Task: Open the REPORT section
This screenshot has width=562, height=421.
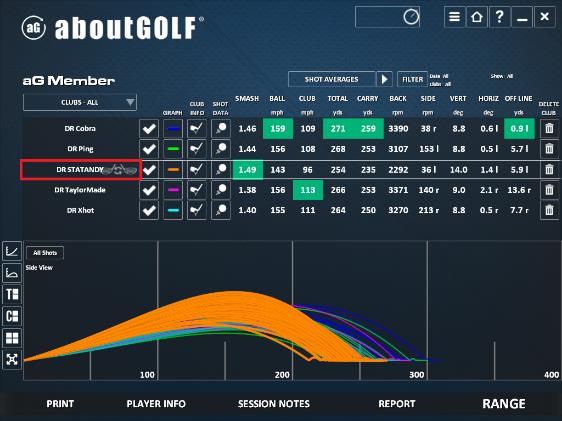Action: pyautogui.click(x=397, y=404)
